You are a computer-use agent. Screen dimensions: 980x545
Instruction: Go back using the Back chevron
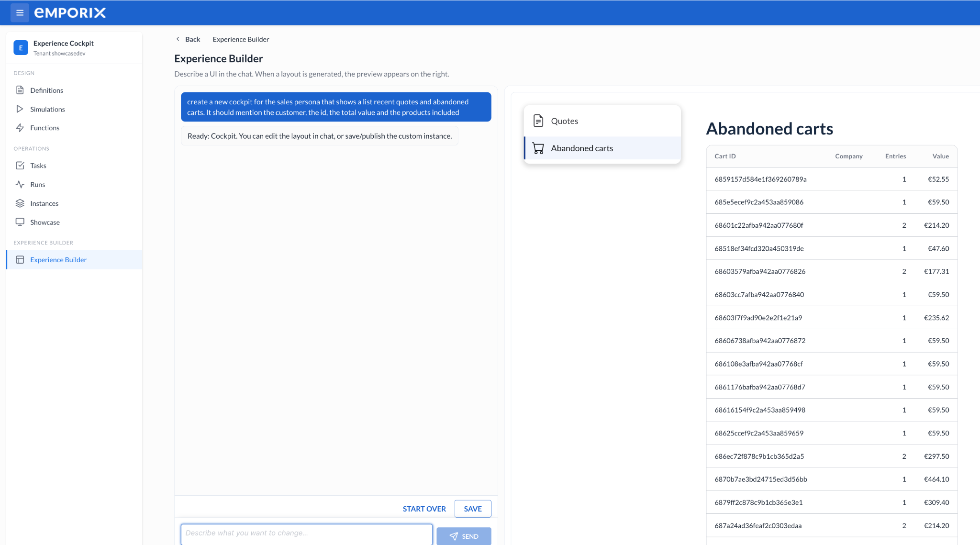tap(178, 39)
